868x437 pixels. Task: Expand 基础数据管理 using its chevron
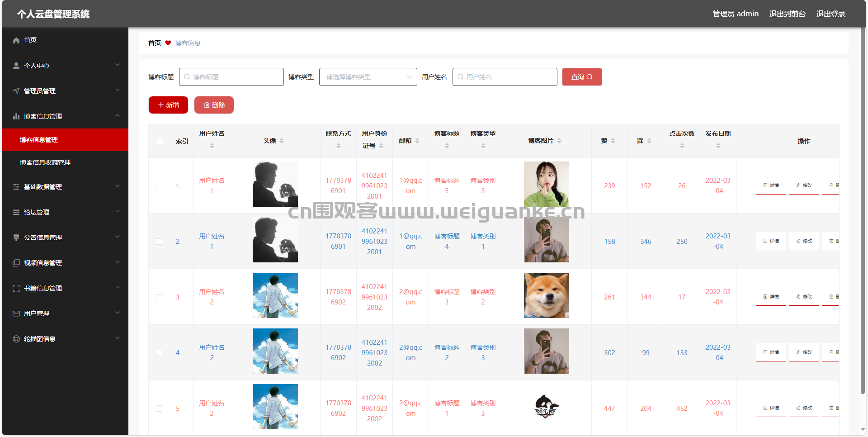point(118,186)
